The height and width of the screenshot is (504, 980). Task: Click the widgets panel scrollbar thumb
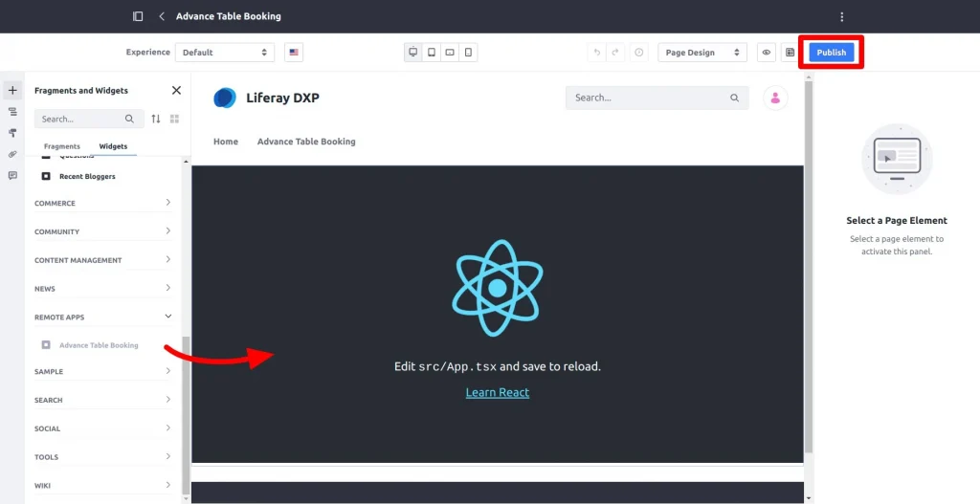[x=185, y=415]
